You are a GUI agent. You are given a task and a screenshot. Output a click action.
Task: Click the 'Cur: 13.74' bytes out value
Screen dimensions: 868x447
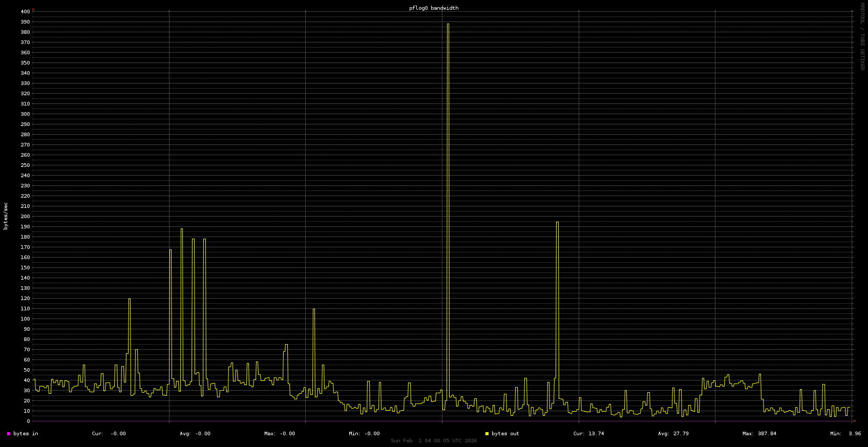point(588,434)
